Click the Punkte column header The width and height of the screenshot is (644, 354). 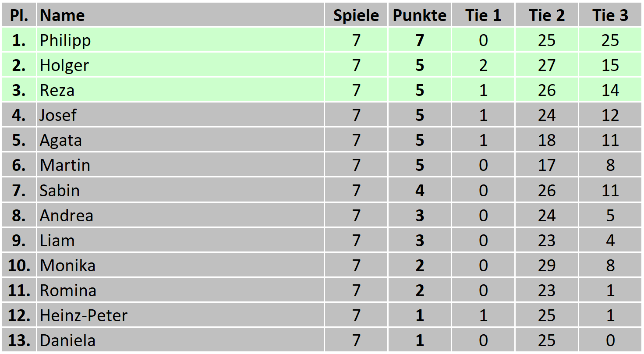(419, 15)
